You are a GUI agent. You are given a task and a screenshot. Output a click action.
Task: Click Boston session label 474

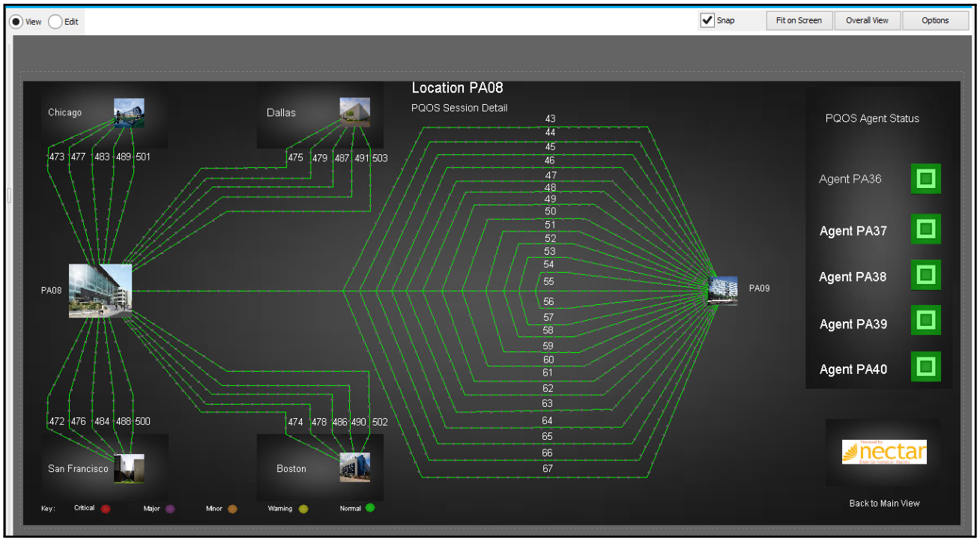(x=295, y=423)
